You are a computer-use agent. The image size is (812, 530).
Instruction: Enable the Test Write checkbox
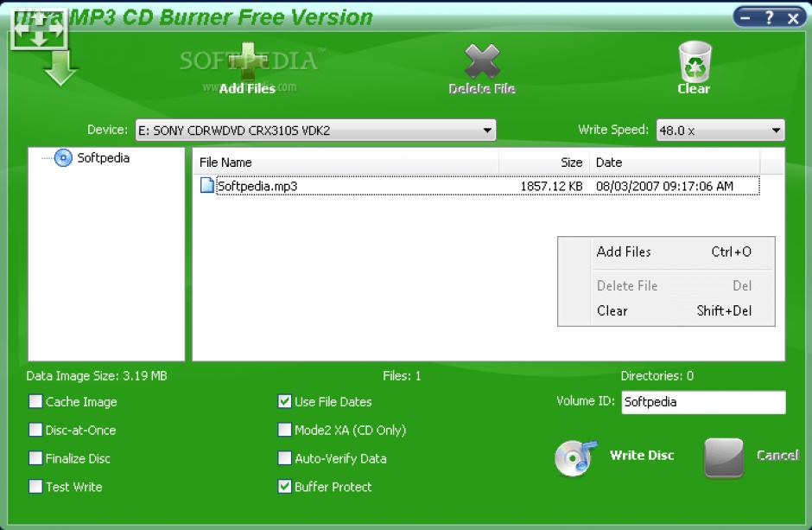coord(35,486)
